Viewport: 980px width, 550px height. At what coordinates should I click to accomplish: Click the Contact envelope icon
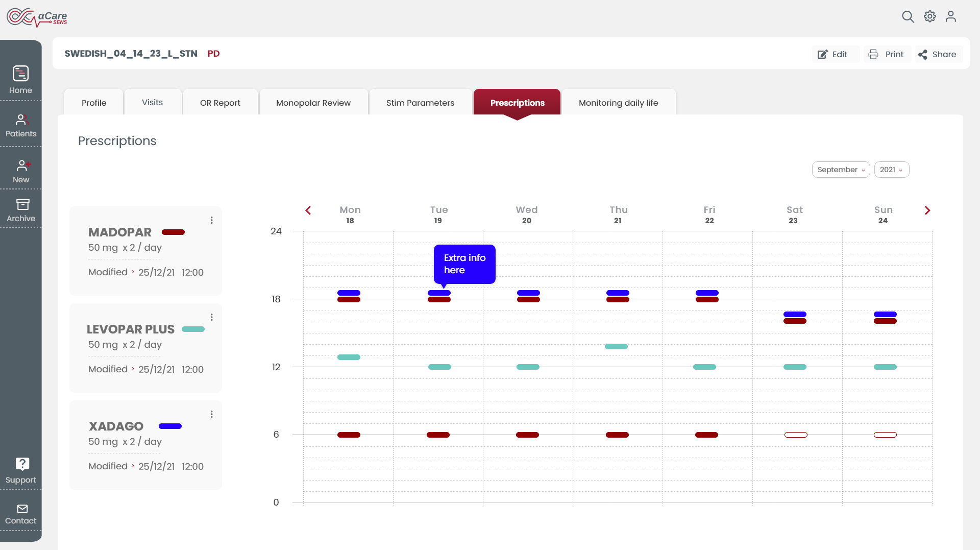coord(22,509)
